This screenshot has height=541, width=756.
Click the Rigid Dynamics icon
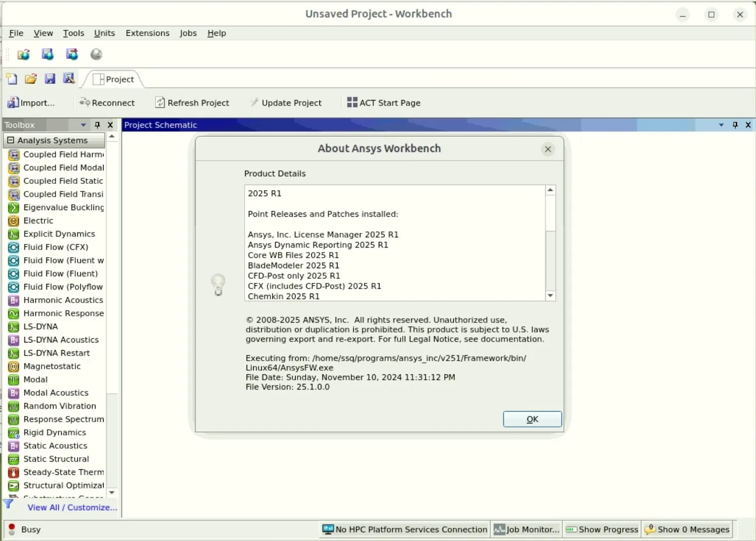click(x=14, y=433)
